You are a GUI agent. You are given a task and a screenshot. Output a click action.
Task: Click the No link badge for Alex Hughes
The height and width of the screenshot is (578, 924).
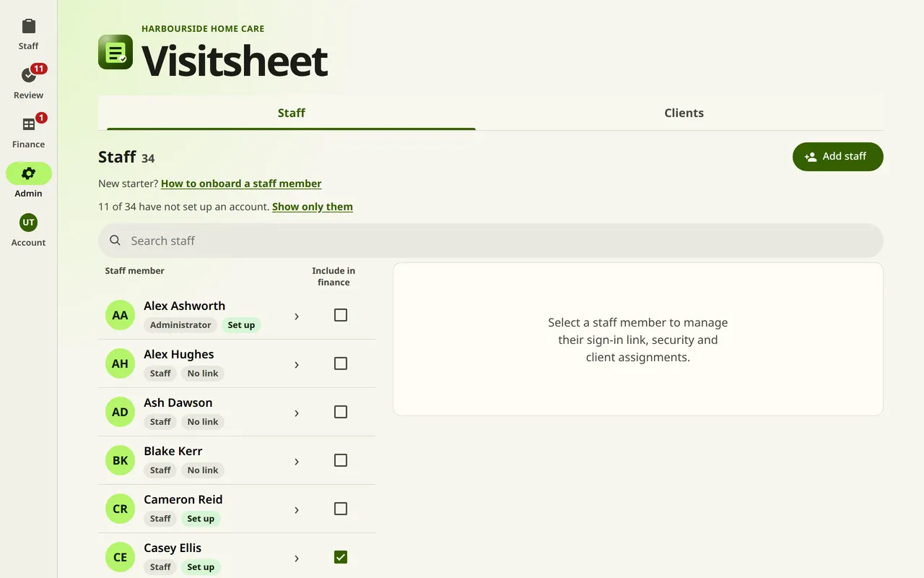(x=203, y=374)
